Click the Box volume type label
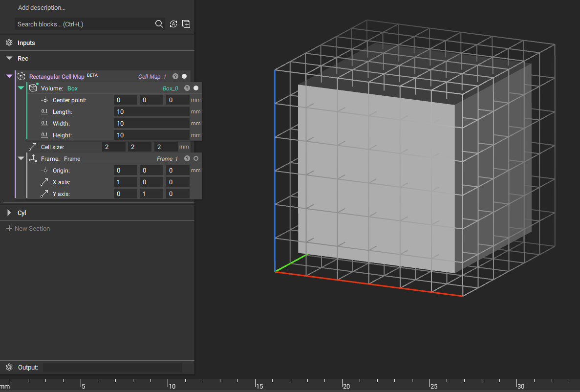Image resolution: width=580 pixels, height=392 pixels. tap(72, 88)
